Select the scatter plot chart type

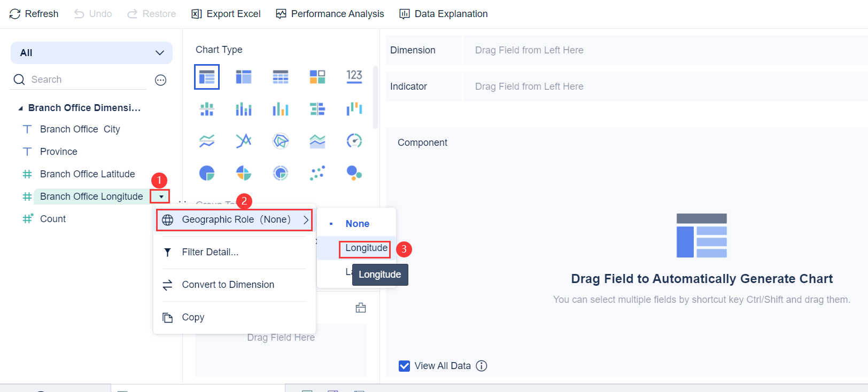[317, 173]
